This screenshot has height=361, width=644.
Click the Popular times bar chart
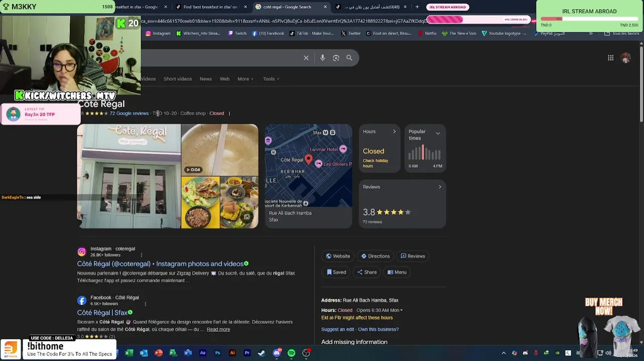pos(425,152)
